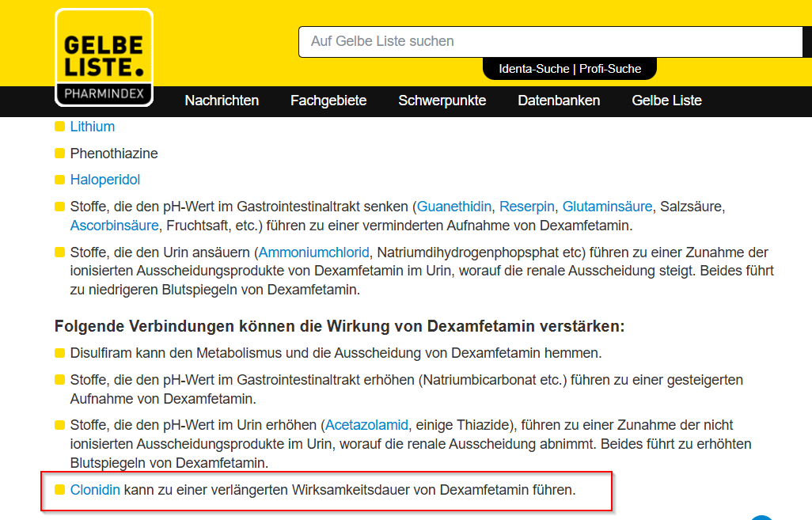Open Identa-Suche
The width and height of the screenshot is (812, 520).
click(533, 69)
